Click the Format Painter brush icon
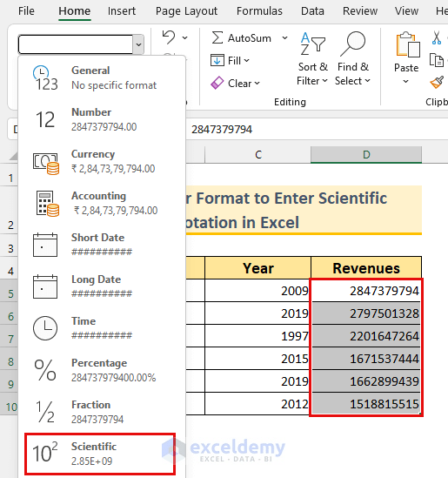 click(437, 83)
